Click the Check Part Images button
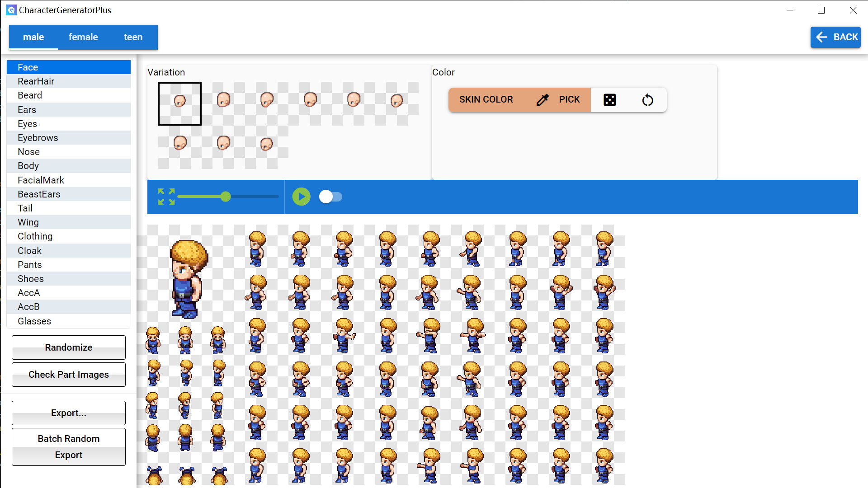 point(68,374)
